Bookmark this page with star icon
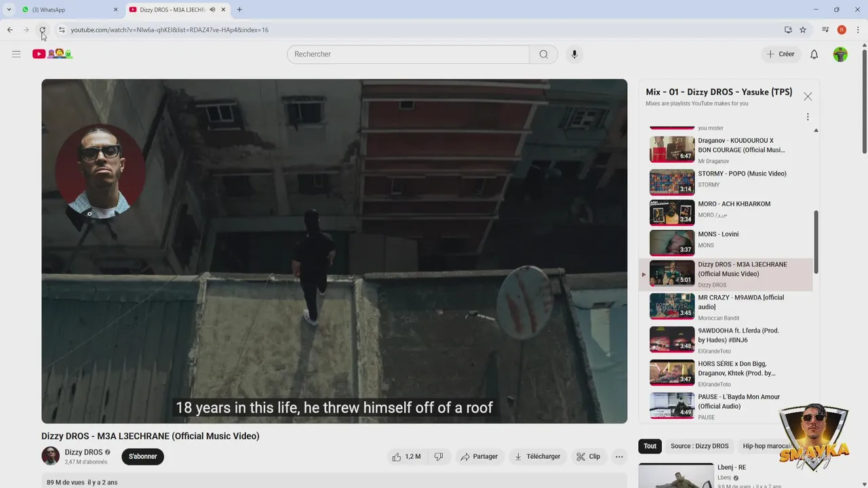868x488 pixels. [803, 30]
